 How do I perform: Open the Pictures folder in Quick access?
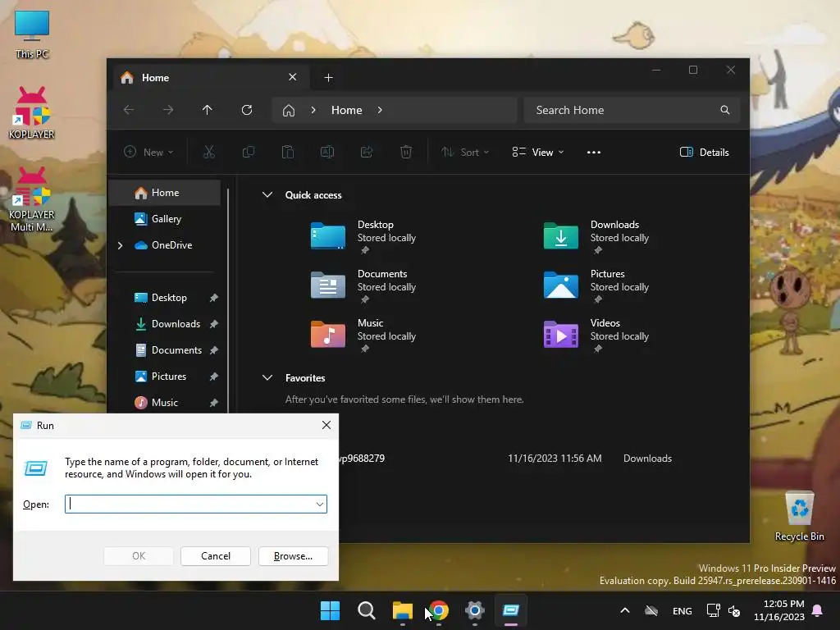(x=597, y=285)
